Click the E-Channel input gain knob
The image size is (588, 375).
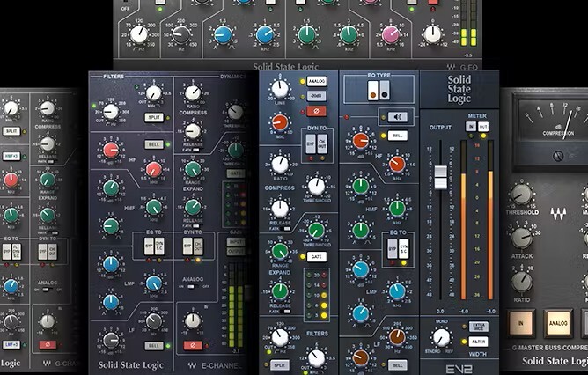point(193,320)
